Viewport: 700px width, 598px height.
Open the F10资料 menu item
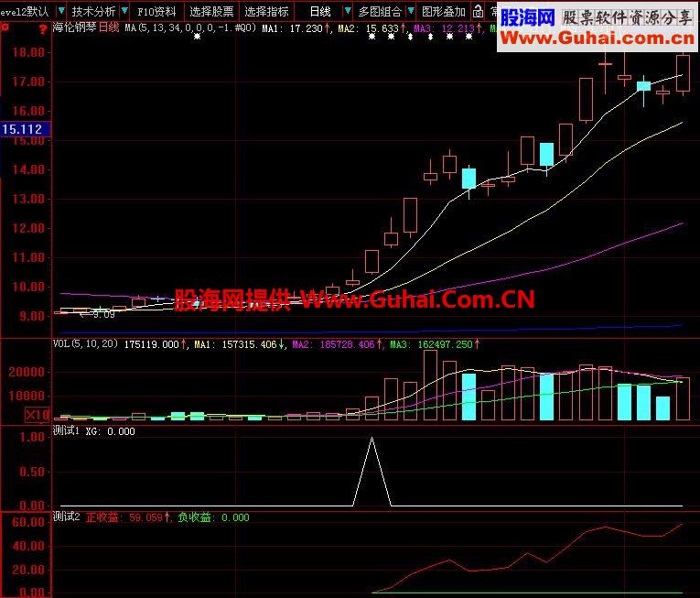click(156, 12)
